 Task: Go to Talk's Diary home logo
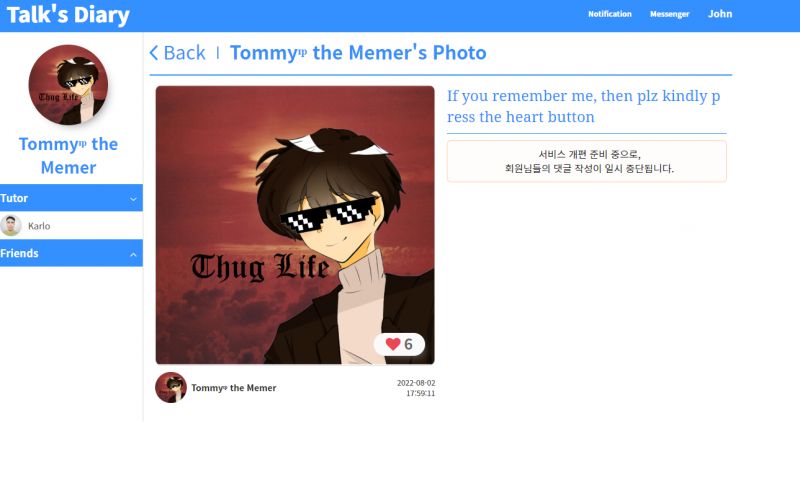pyautogui.click(x=68, y=15)
